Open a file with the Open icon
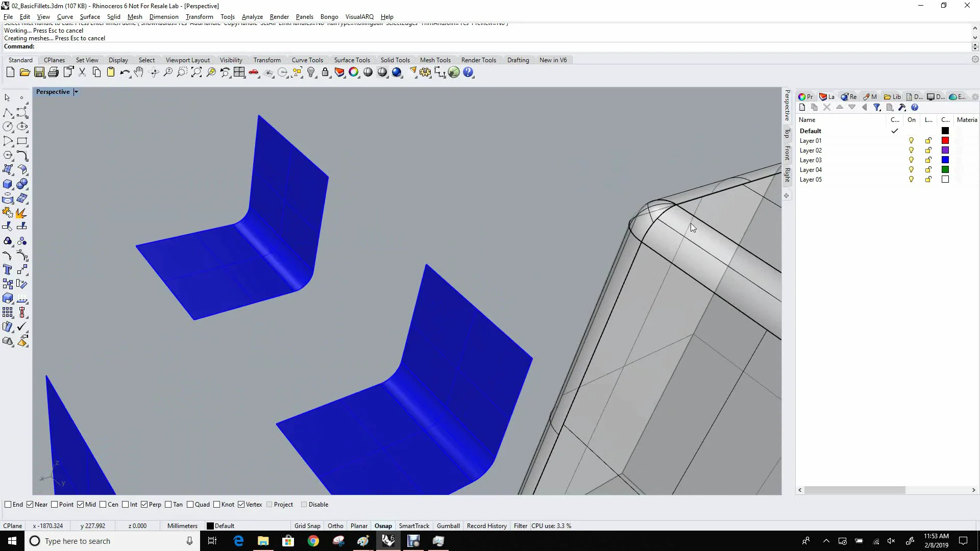The width and height of the screenshot is (980, 551). click(24, 72)
